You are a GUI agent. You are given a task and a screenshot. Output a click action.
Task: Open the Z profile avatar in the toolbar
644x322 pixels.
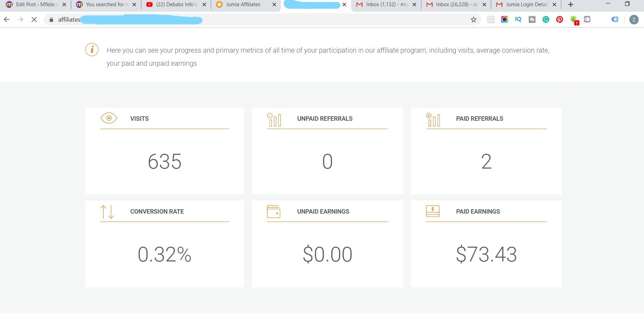pos(634,20)
